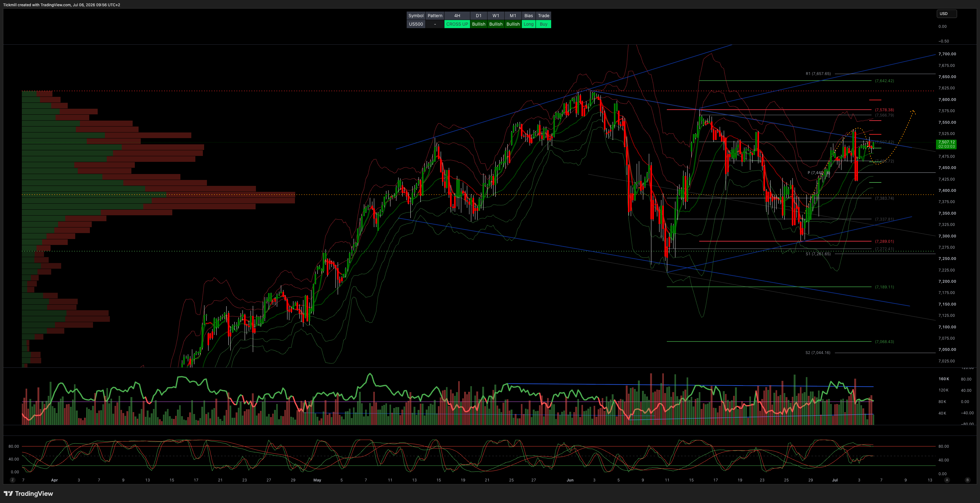Select the D1 column header
This screenshot has height=503, width=980.
pyautogui.click(x=478, y=16)
